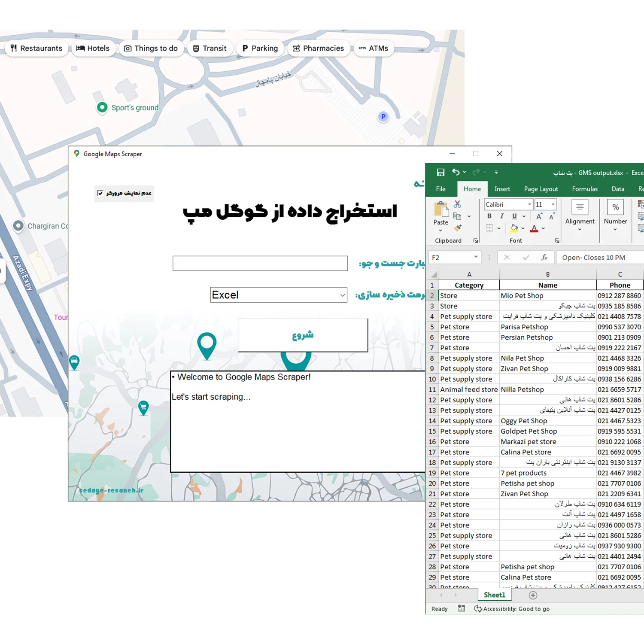Viewport: 644px width, 644px height.
Task: Open the font size 11 dropdown
Action: pos(553,205)
